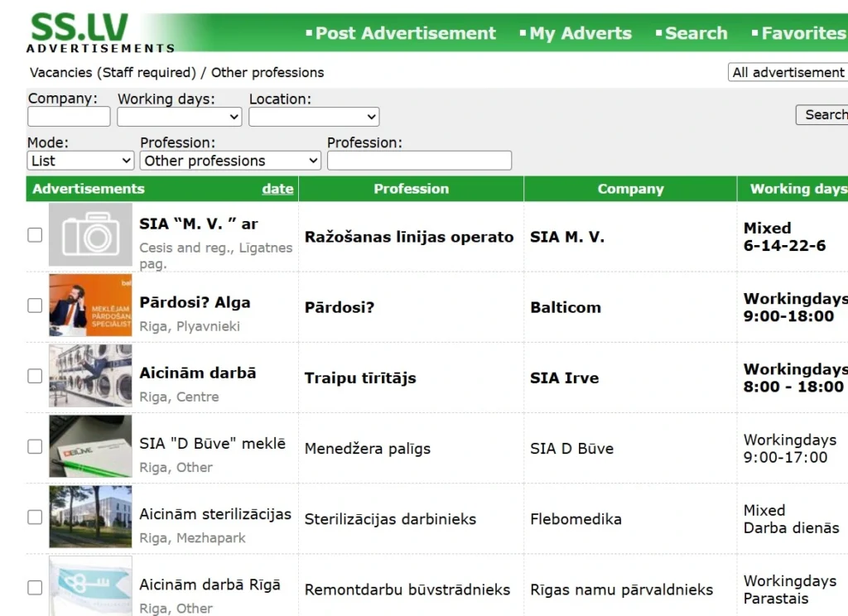
Task: Click the Company filter input field
Action: [69, 117]
